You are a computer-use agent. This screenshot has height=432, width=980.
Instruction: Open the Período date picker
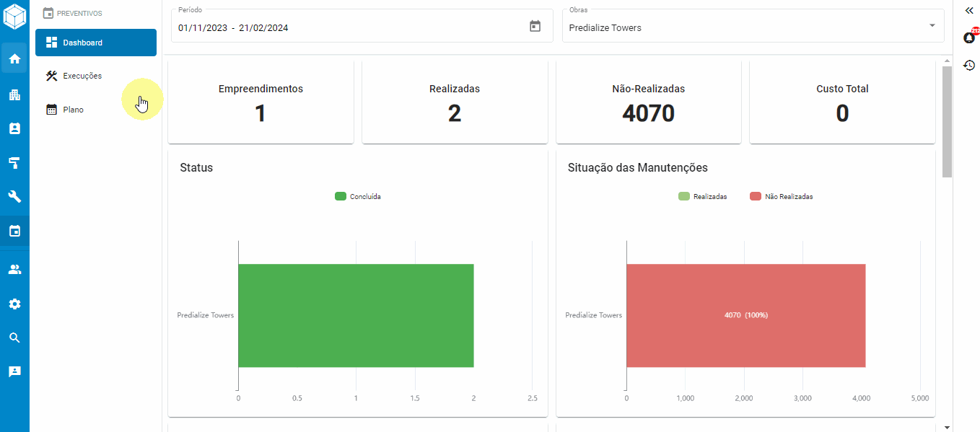point(535,25)
